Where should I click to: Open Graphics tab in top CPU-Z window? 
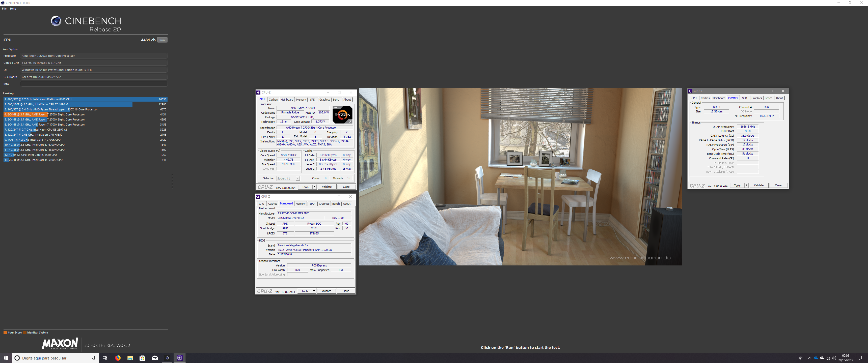coord(324,100)
